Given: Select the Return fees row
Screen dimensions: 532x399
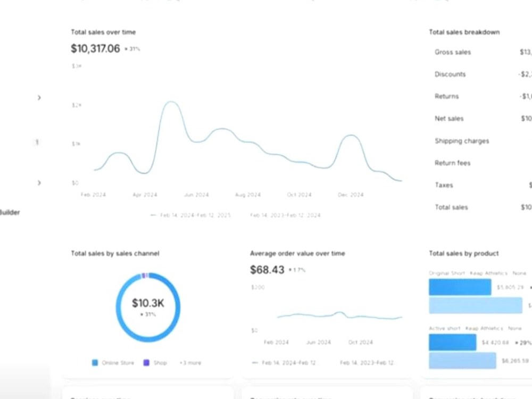Looking at the screenshot, I should click(483, 163).
